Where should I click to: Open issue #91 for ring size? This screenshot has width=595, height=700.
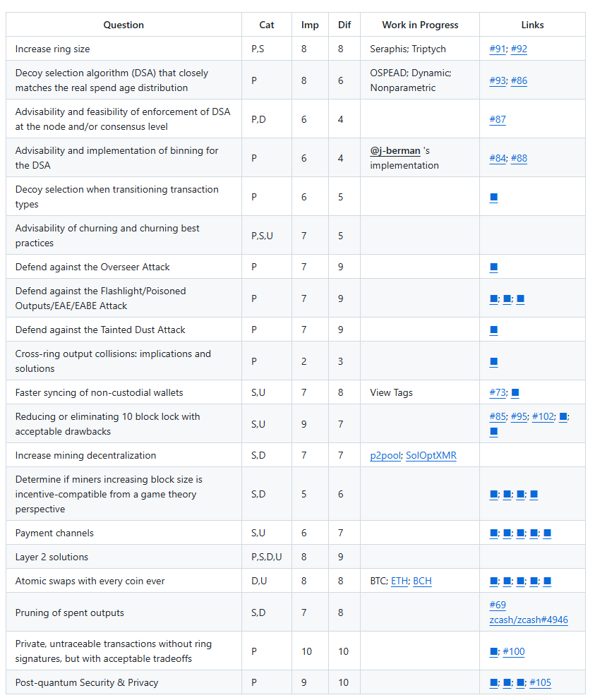[497, 49]
